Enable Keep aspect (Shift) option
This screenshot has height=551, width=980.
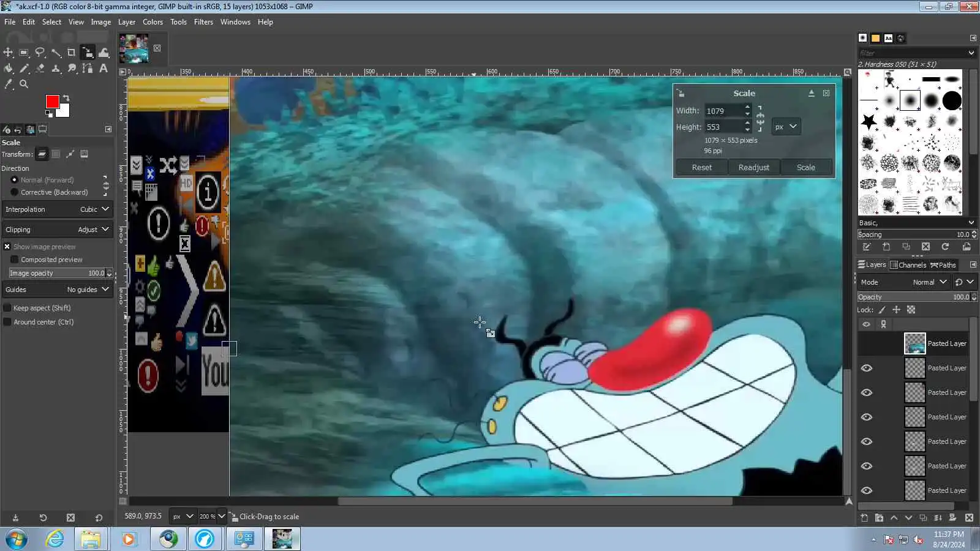pyautogui.click(x=7, y=308)
